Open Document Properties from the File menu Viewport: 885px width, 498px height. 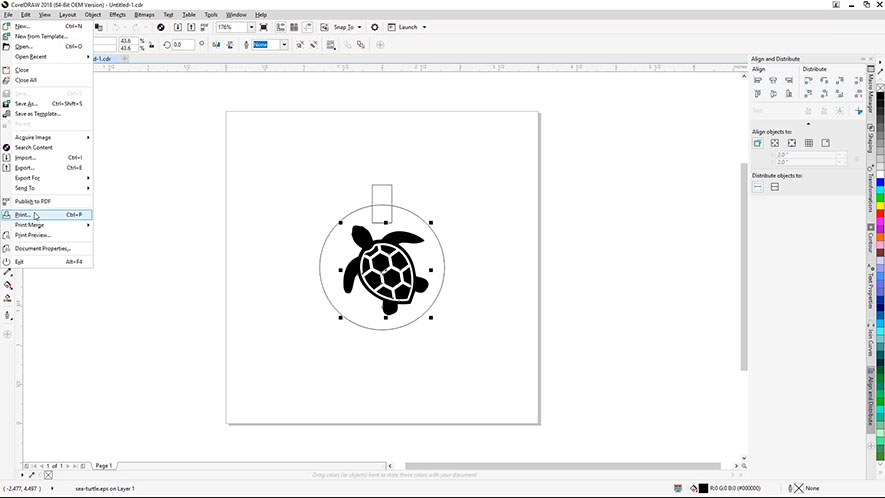[42, 248]
